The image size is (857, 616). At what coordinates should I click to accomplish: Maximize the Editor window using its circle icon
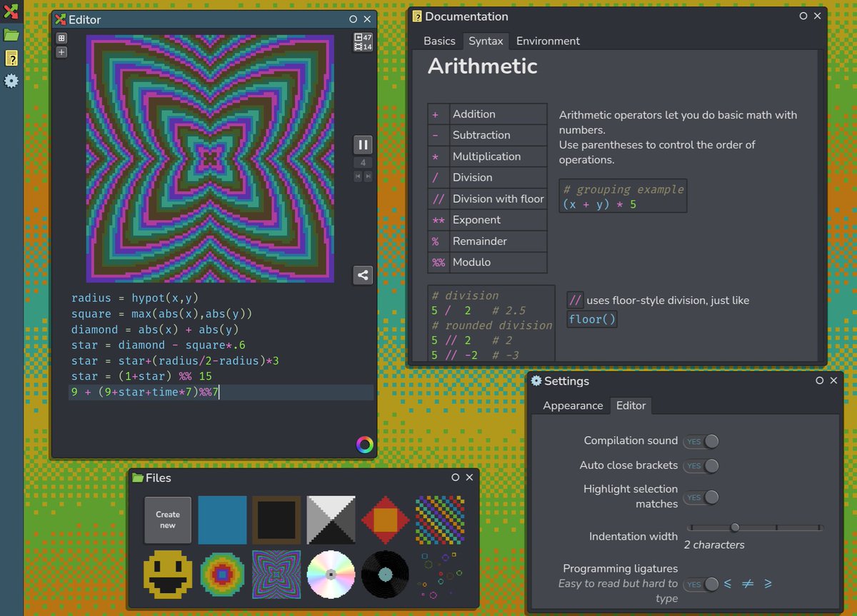[x=353, y=19]
